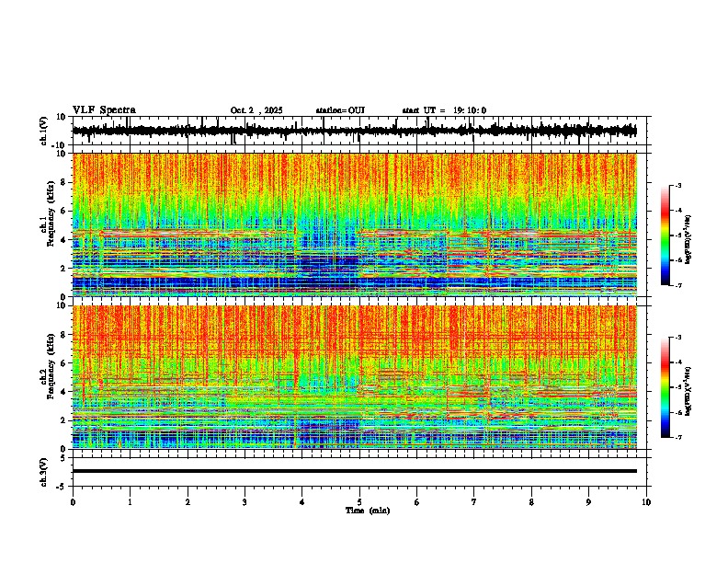Viewport: 728px width, 563px height.
Task: Click the "ch.3(V)" axis label
Action: (x=44, y=472)
